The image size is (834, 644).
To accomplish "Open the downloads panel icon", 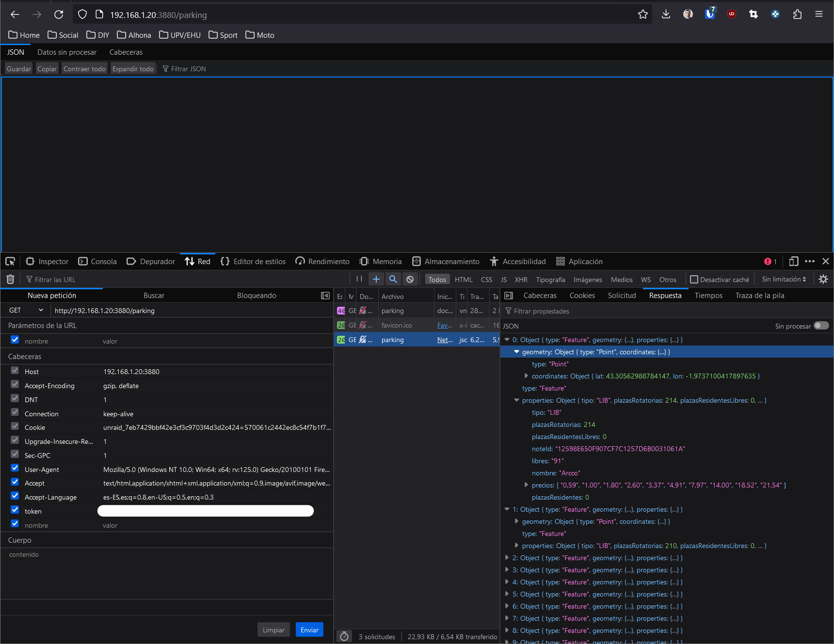I will (x=666, y=15).
